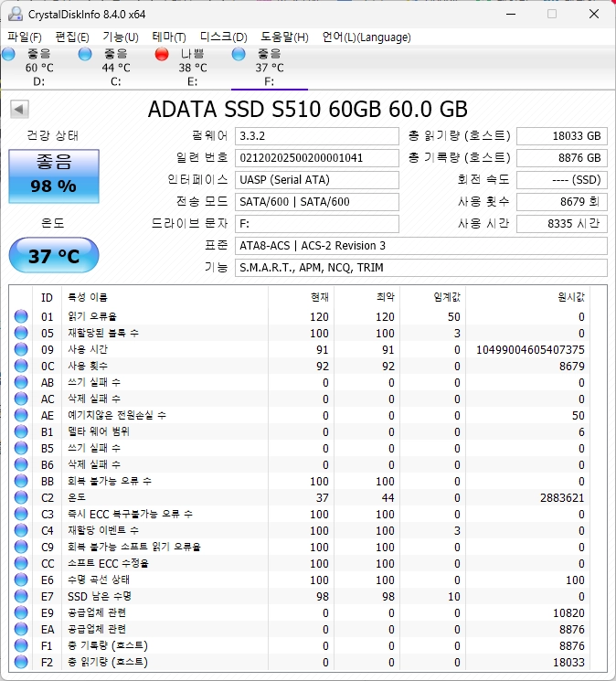Click the total host writes 8876 GB field
This screenshot has height=681, width=616.
pos(562,158)
